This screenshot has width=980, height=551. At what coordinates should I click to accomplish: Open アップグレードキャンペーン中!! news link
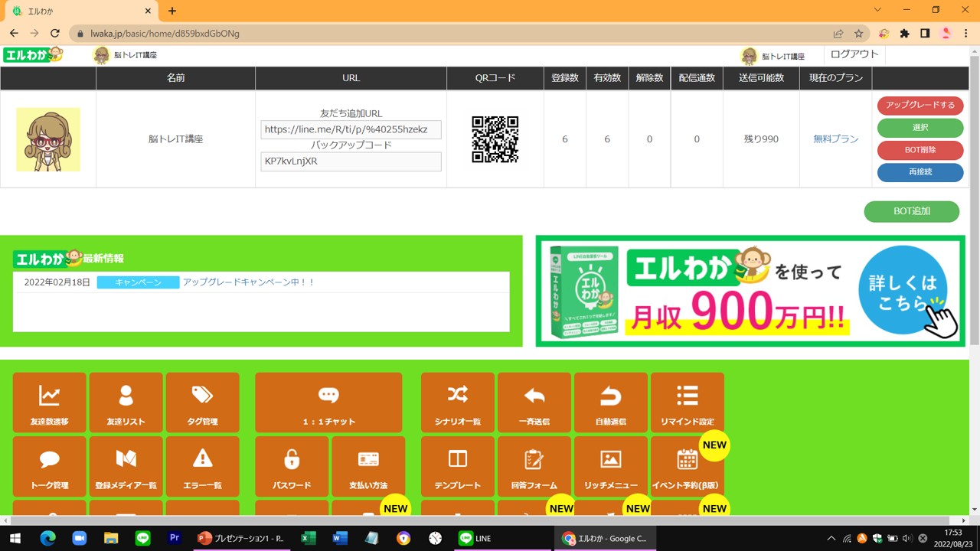[x=249, y=282]
